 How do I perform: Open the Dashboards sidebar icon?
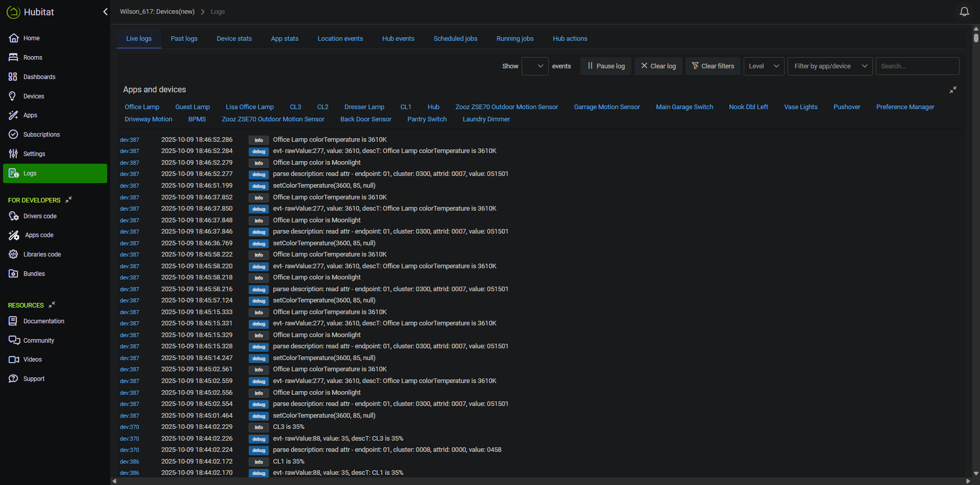13,77
